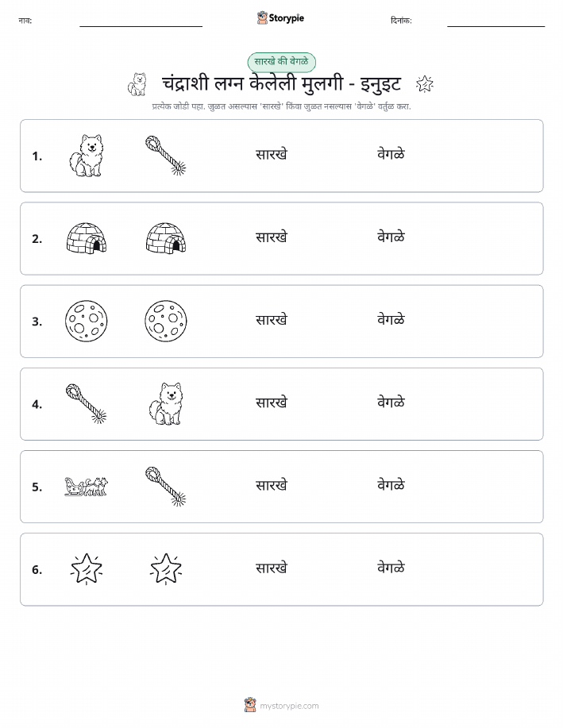Choose 'वेगळे' for row 4
This screenshot has width=563, height=728.
(x=391, y=403)
